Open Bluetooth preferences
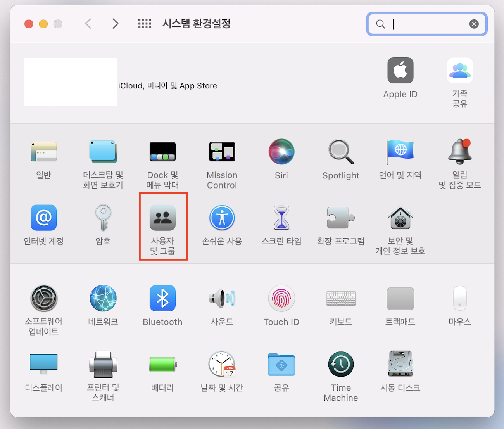 coord(162,298)
